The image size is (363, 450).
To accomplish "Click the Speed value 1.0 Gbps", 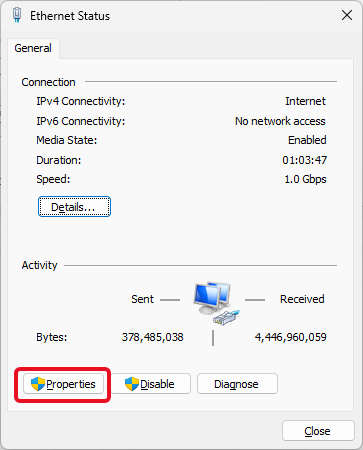I will click(x=305, y=179).
